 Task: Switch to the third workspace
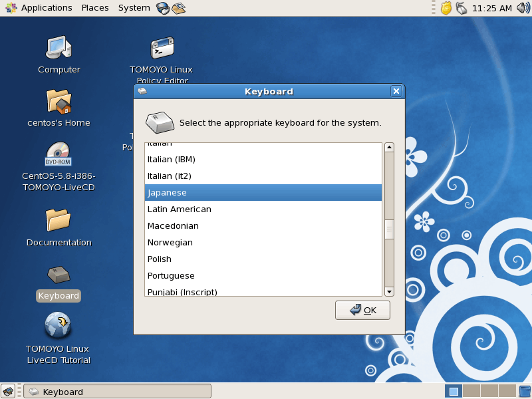pyautogui.click(x=489, y=392)
